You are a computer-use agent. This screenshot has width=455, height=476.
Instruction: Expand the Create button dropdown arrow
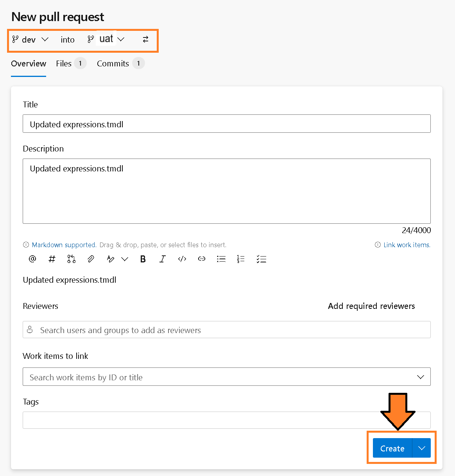pyautogui.click(x=421, y=448)
